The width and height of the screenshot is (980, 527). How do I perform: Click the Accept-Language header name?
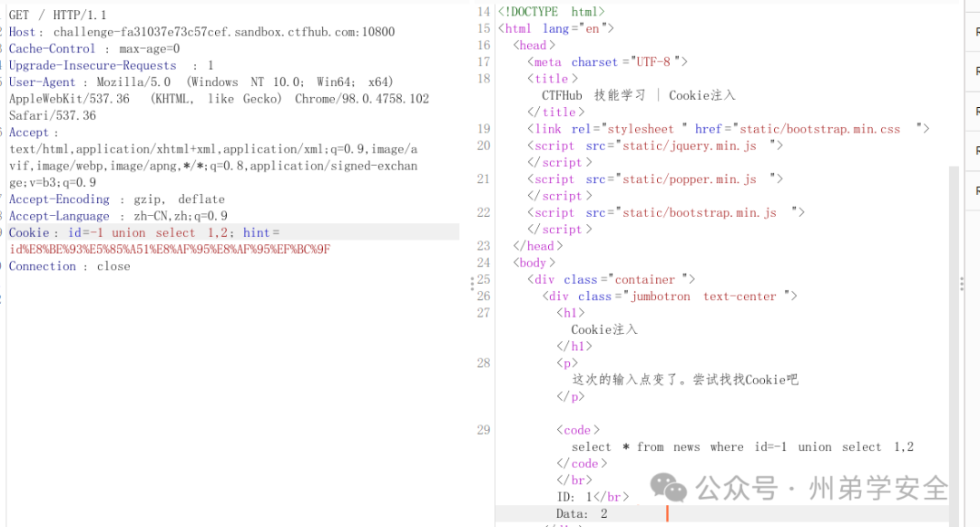click(x=59, y=216)
